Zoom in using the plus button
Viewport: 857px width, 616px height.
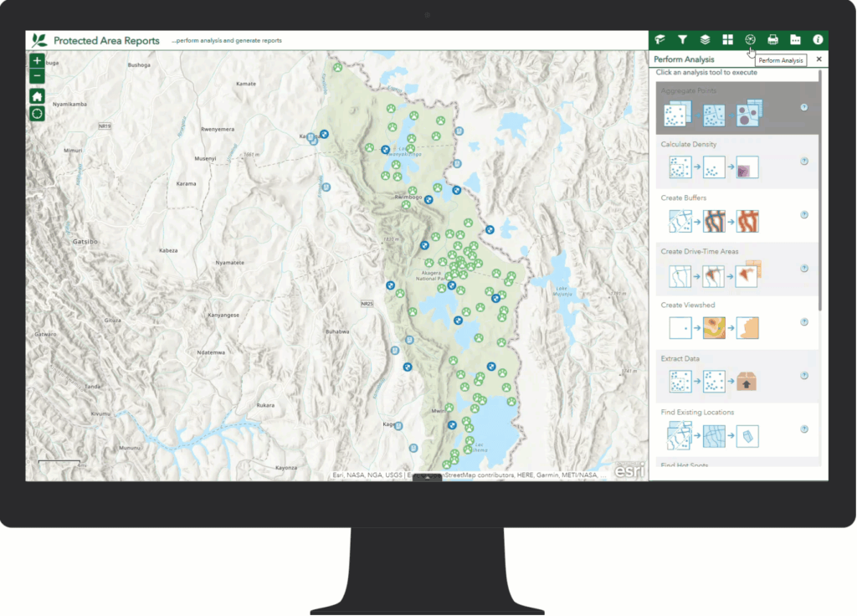(37, 60)
